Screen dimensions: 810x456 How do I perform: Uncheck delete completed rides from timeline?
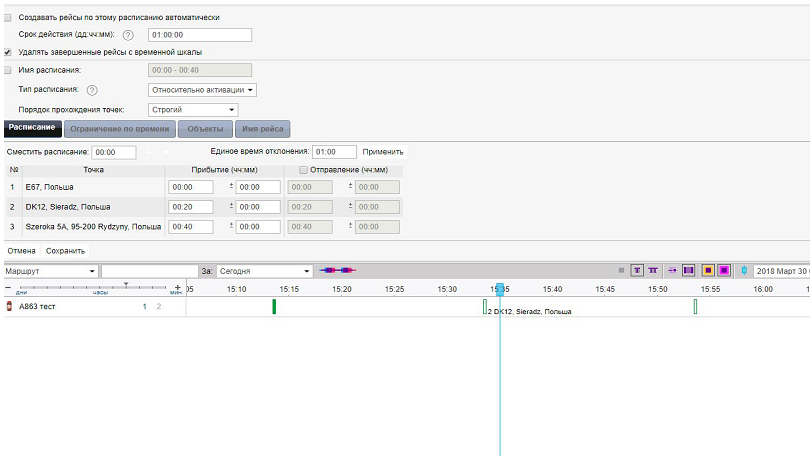click(9, 52)
